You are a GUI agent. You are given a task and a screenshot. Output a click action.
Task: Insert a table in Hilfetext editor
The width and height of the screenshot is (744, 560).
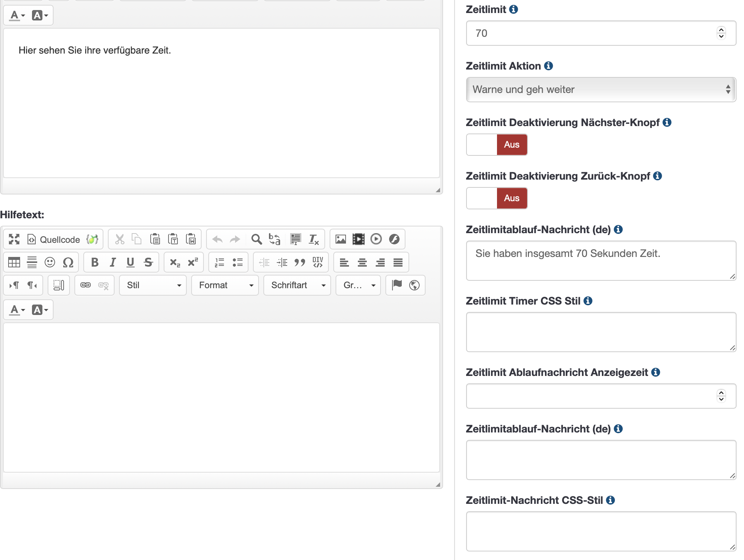pos(14,263)
